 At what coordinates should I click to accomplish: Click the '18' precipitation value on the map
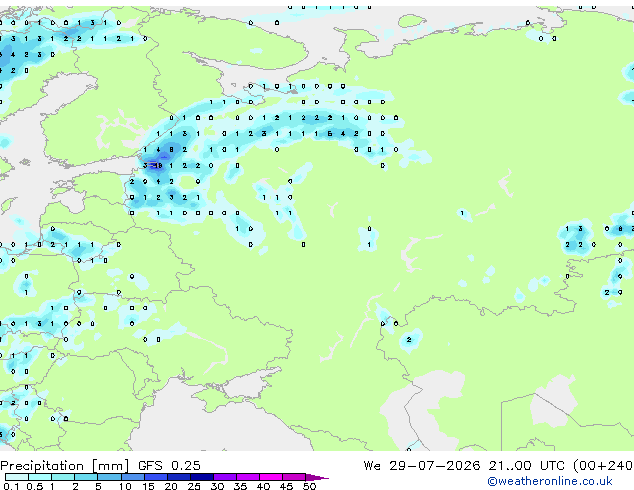158,165
